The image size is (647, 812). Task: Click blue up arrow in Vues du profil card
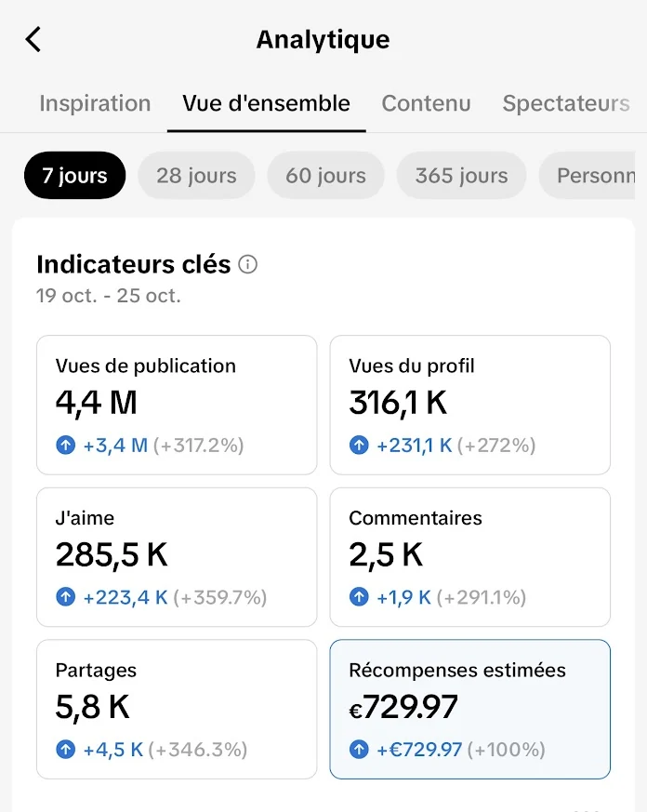[359, 445]
